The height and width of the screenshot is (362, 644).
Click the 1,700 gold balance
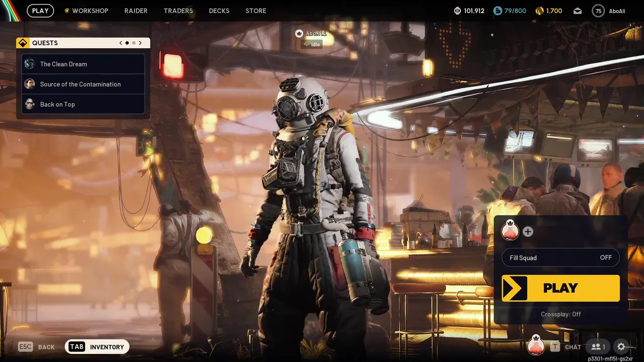coord(554,11)
